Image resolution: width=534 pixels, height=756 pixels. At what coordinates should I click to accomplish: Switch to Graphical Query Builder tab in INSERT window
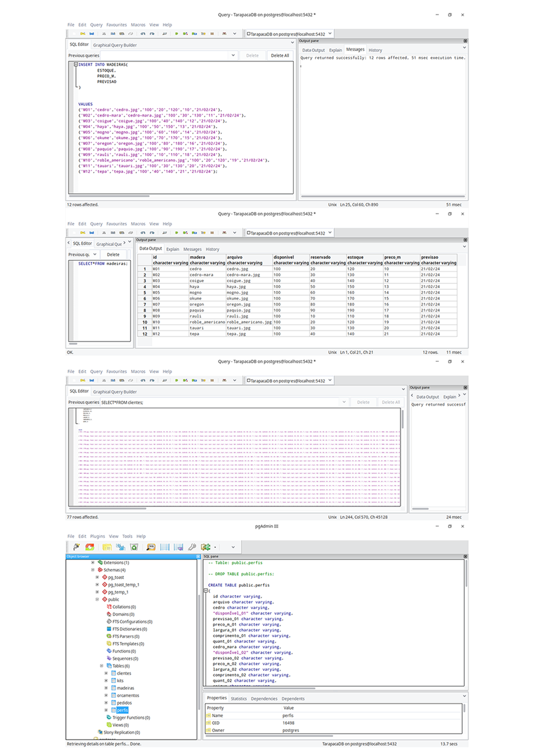click(115, 45)
